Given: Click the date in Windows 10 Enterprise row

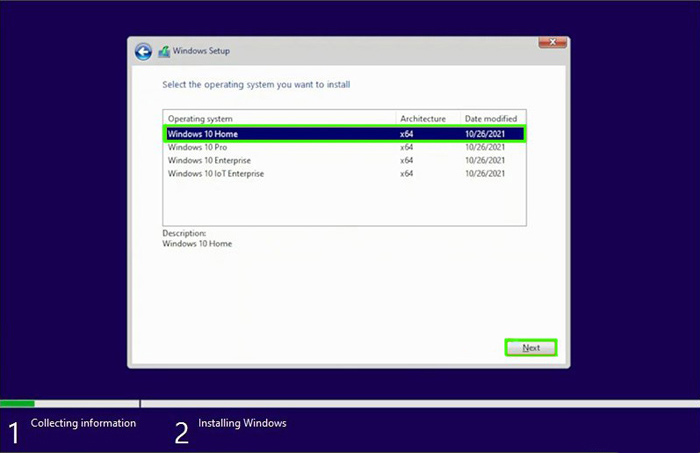Looking at the screenshot, I should (485, 160).
